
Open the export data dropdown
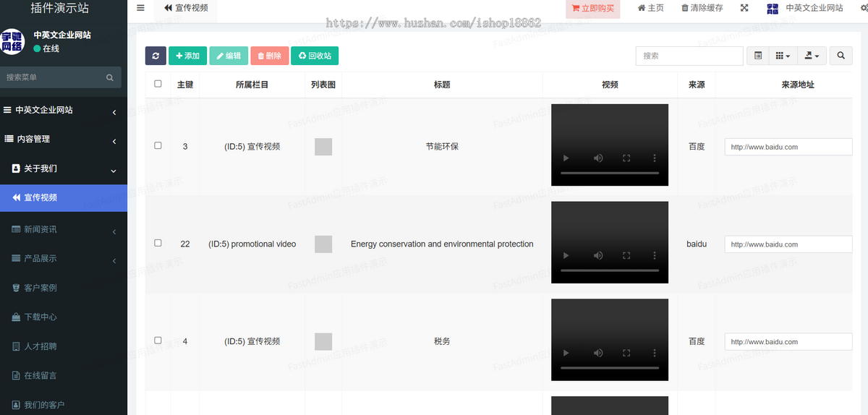812,56
